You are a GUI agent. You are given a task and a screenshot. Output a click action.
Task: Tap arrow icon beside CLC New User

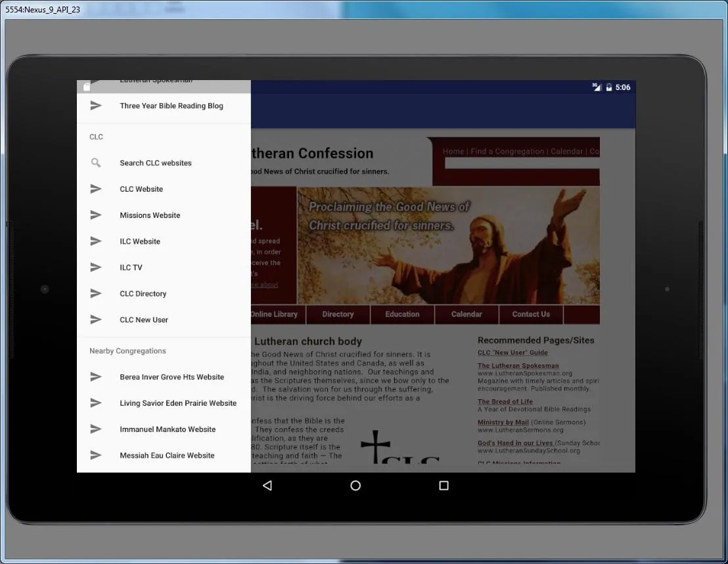[96, 320]
